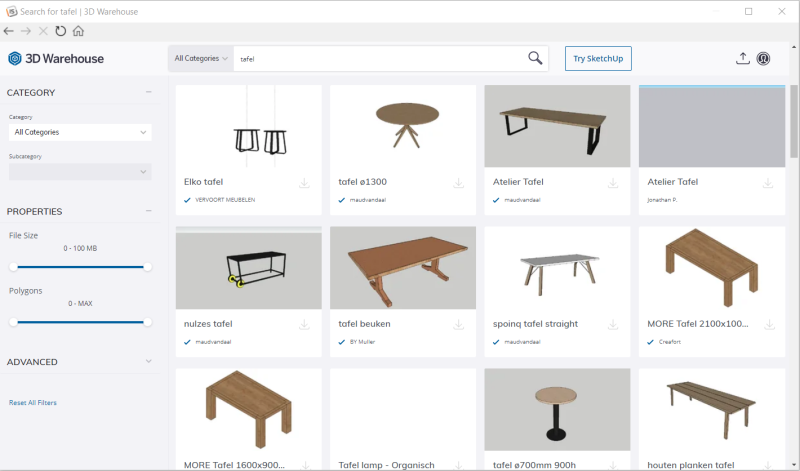Collapse the Category section

[x=148, y=92]
